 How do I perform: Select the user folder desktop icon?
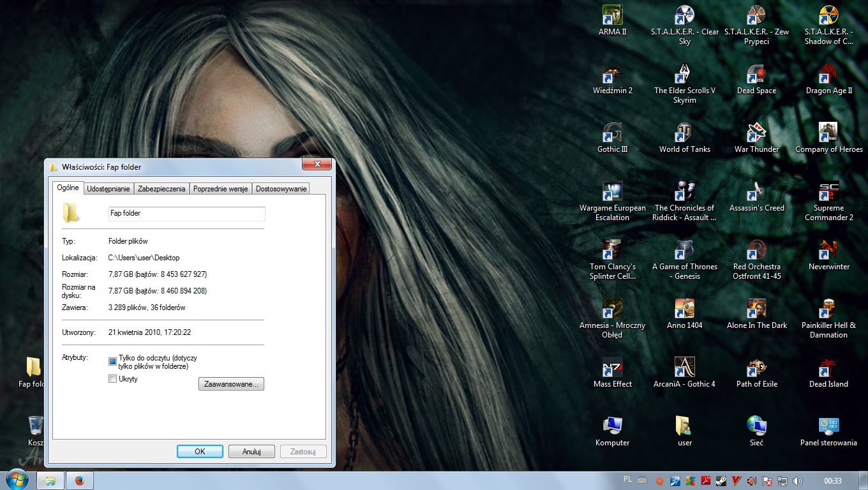(684, 431)
